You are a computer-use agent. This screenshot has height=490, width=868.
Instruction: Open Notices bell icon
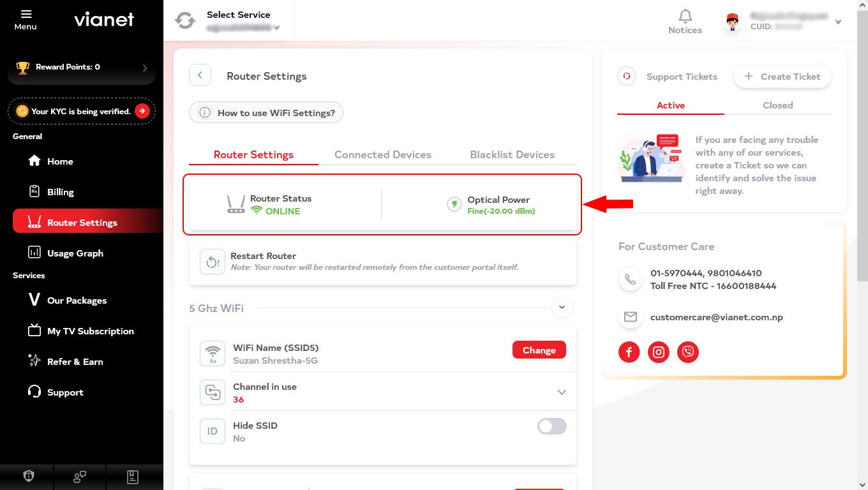click(x=685, y=15)
